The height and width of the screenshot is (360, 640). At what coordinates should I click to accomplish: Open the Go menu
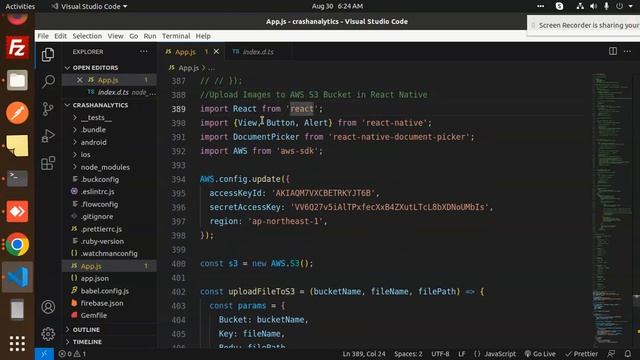click(133, 36)
